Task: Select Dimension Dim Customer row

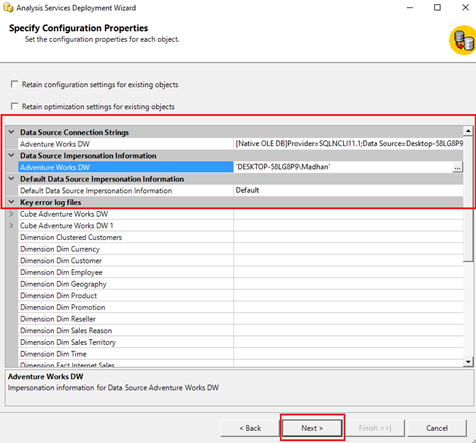Action: tap(126, 260)
